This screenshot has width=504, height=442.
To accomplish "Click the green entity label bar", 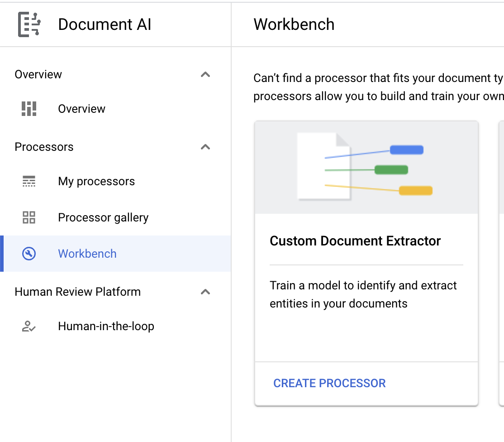I will 391,170.
